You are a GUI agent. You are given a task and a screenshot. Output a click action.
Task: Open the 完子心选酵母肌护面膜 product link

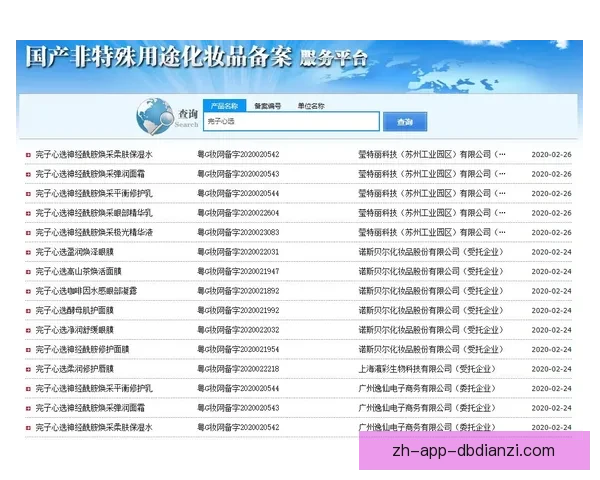tap(75, 310)
